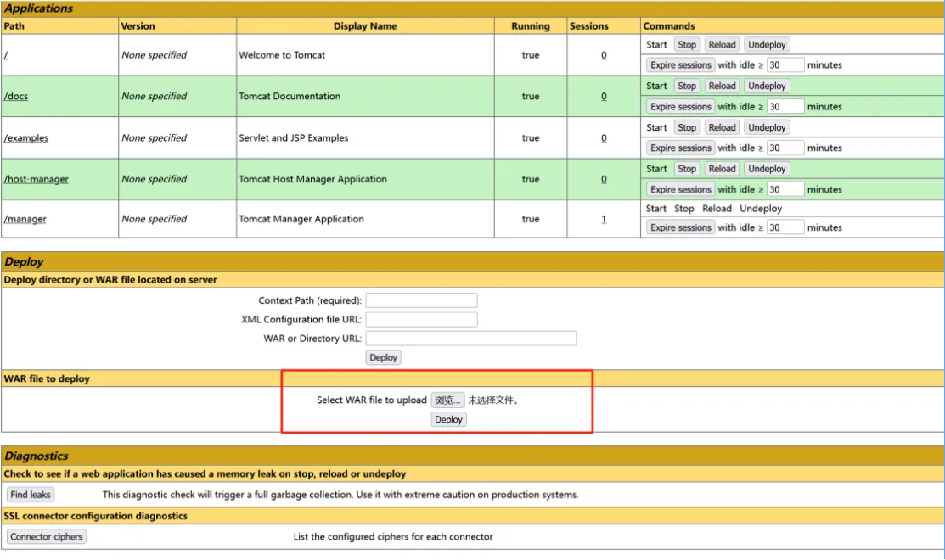Screen dimensions: 945x560
Task: Select 'Tomcat Host Manager Application' text
Action: 312,179
